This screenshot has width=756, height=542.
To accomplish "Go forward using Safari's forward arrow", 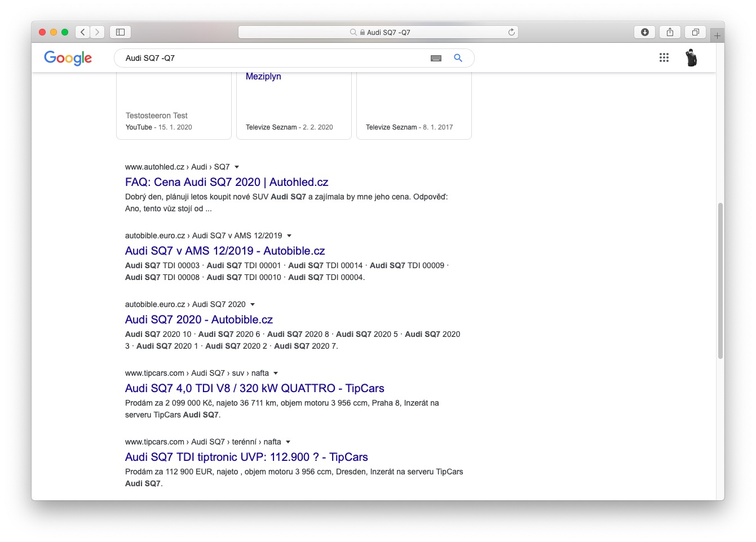I will [98, 32].
